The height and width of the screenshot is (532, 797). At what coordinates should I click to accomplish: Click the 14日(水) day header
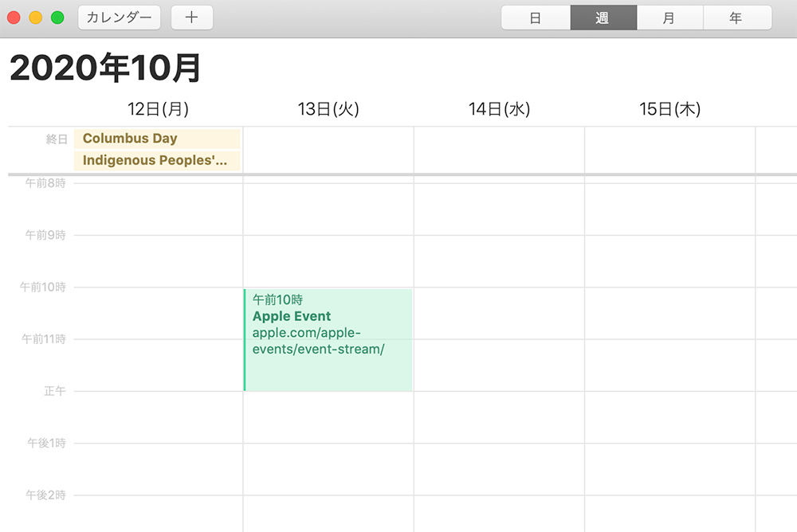point(499,109)
